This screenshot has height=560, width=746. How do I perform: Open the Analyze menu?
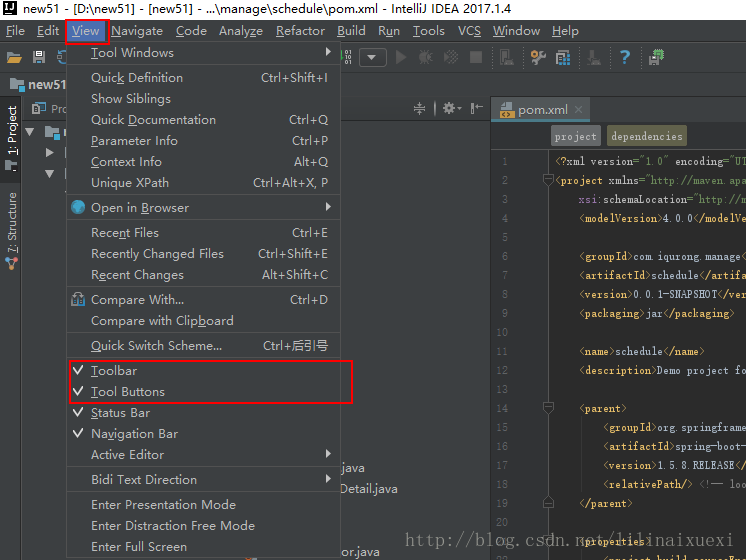(x=241, y=31)
